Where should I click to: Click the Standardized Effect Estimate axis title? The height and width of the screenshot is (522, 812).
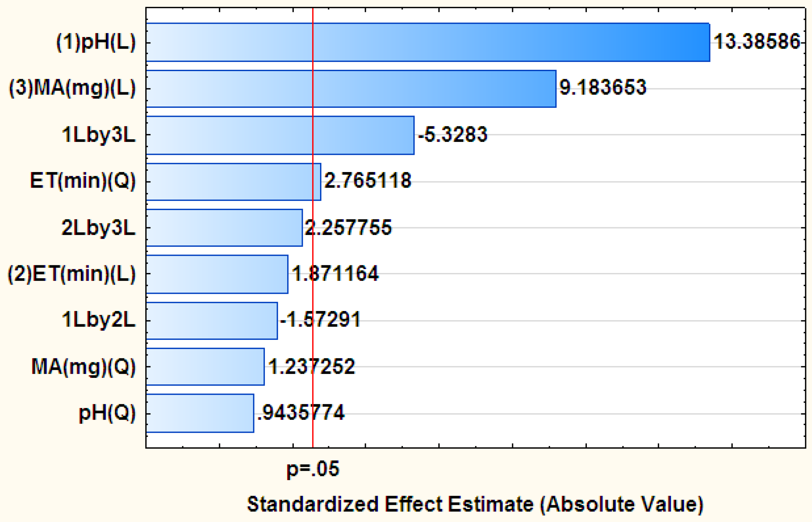pos(475,504)
